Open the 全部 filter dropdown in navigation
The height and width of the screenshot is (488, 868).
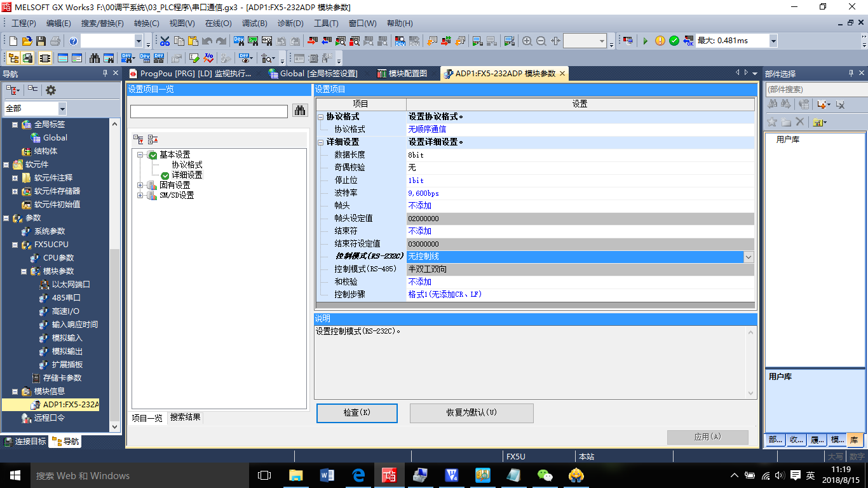[x=62, y=109]
